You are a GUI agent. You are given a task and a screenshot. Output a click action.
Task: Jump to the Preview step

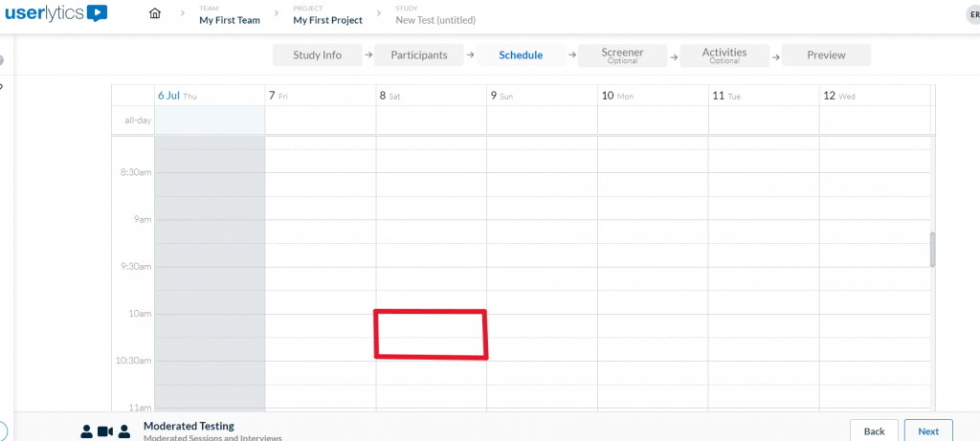coord(826,55)
